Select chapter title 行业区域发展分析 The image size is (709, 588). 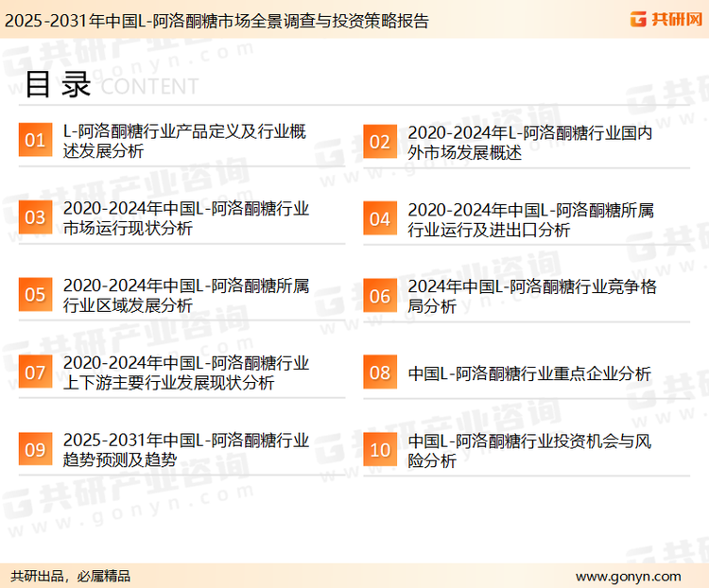[186, 296]
